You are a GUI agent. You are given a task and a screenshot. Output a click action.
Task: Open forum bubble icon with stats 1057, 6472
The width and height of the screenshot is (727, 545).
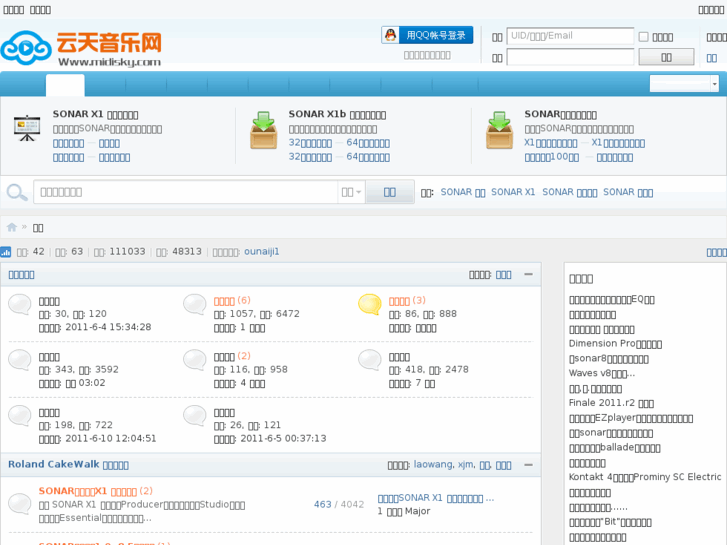coord(195,305)
